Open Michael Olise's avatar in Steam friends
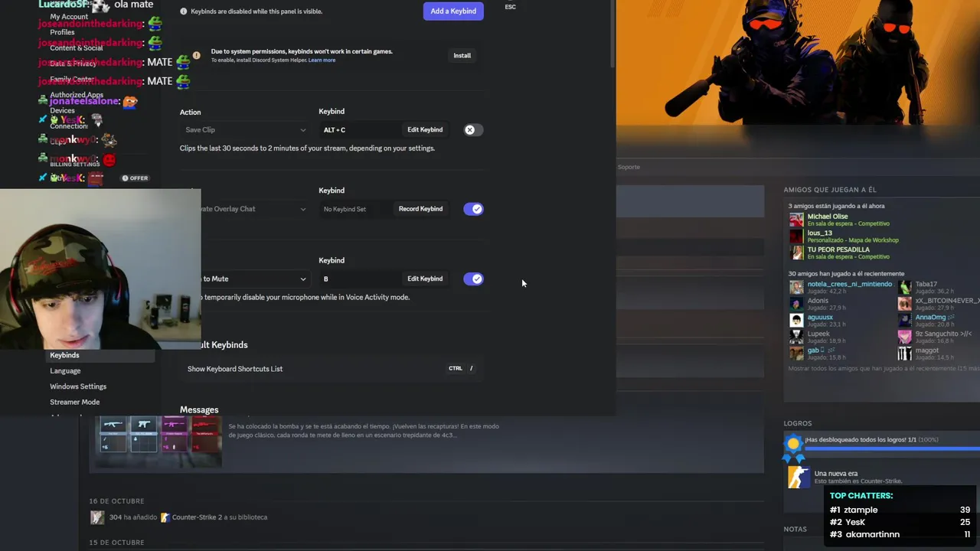The width and height of the screenshot is (980, 551). point(796,220)
